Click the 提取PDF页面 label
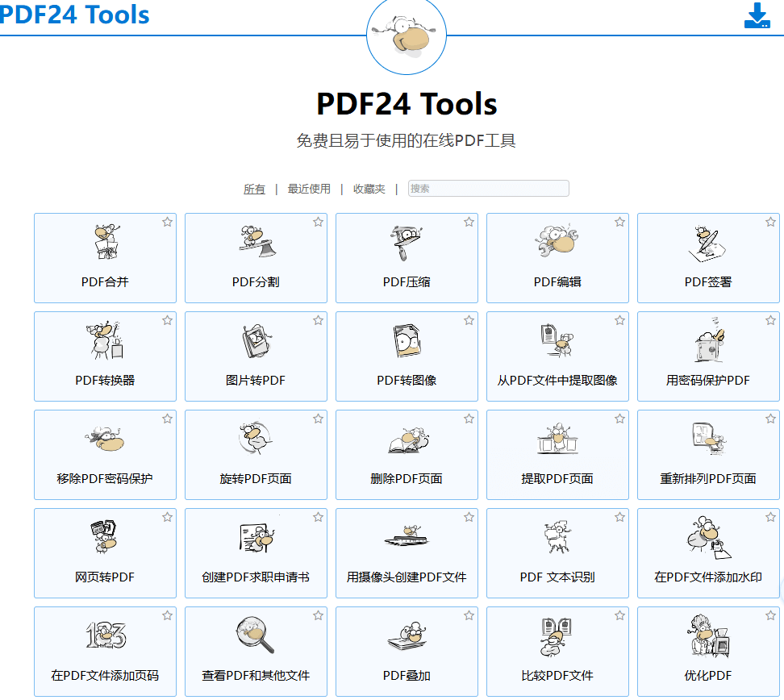The width and height of the screenshot is (784, 700). click(x=557, y=479)
